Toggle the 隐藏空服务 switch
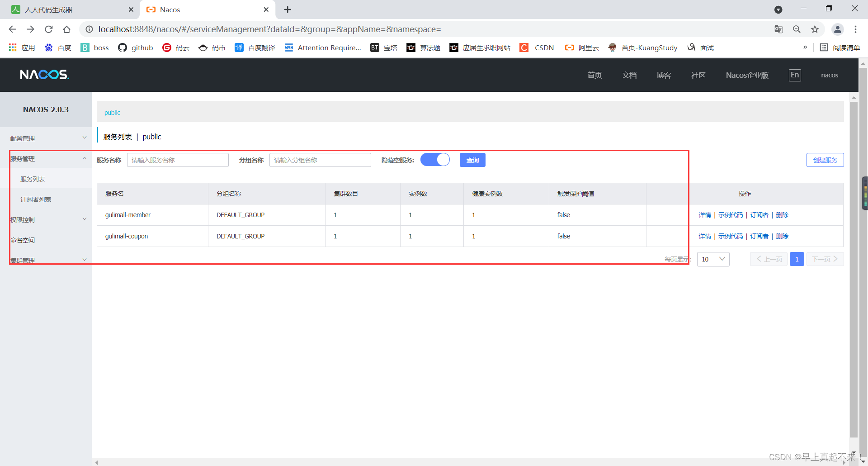 [x=435, y=160]
